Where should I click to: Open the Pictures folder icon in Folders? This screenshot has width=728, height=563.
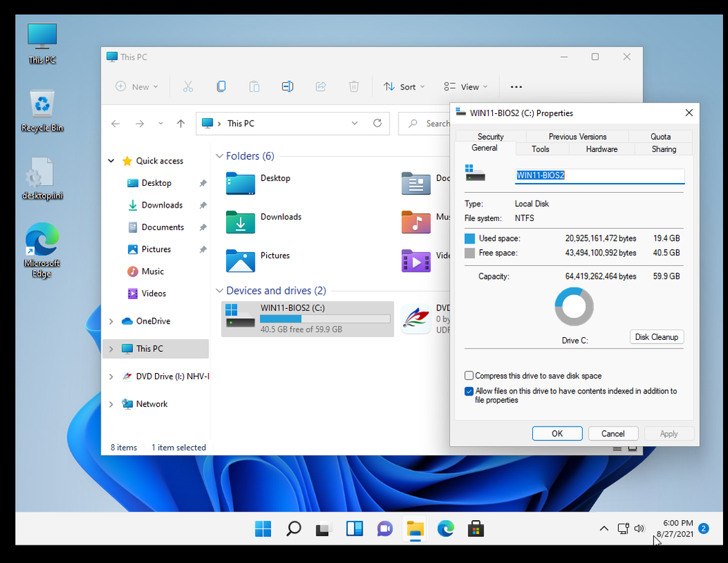240,260
